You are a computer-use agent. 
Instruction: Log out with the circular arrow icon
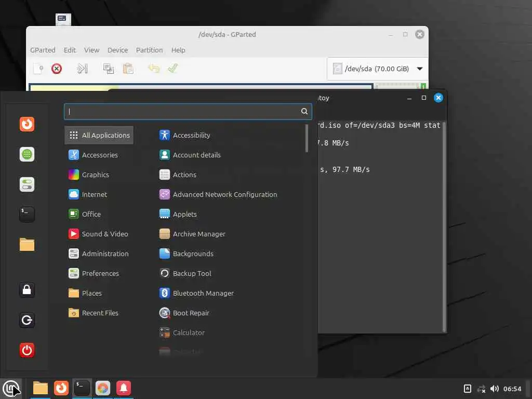[27, 320]
